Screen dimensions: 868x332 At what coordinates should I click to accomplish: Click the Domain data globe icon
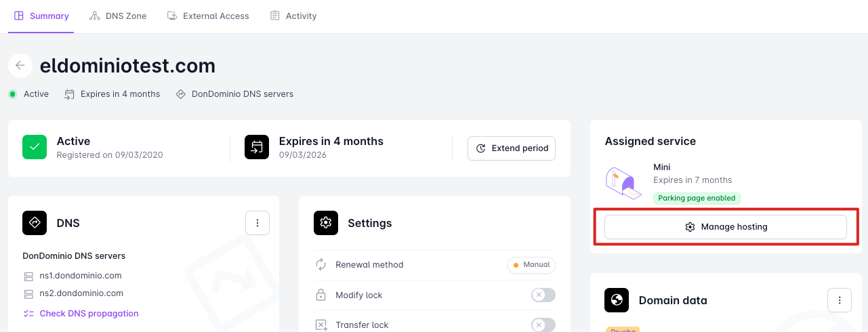click(617, 300)
